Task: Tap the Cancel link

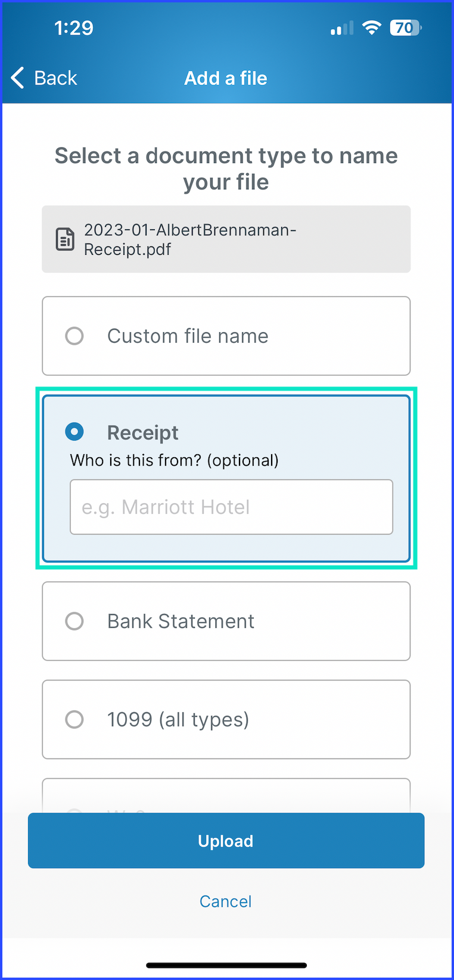Action: point(226,901)
